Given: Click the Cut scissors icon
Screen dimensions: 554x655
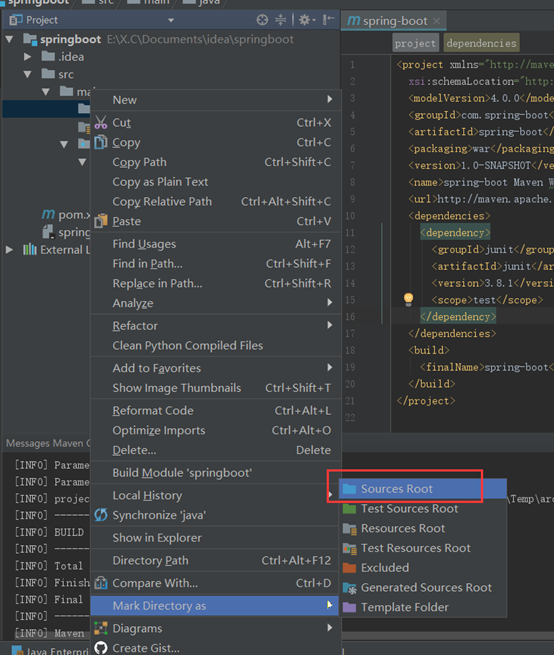Looking at the screenshot, I should point(101,122).
